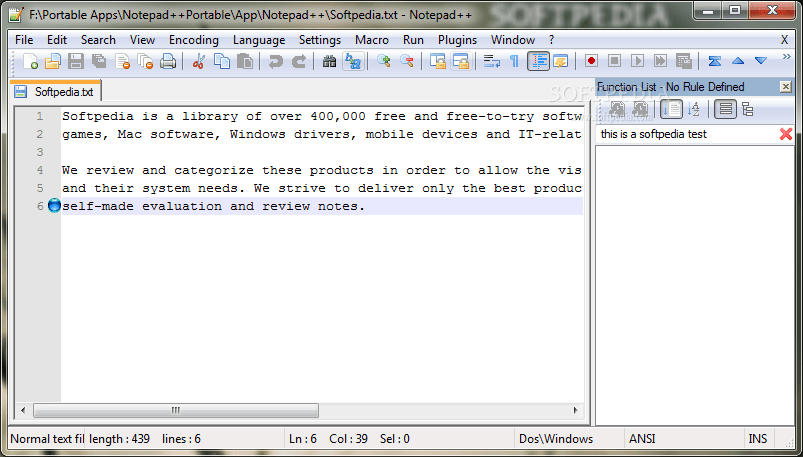Click the Save All toolbar icon
This screenshot has height=457, width=803.
coord(99,61)
